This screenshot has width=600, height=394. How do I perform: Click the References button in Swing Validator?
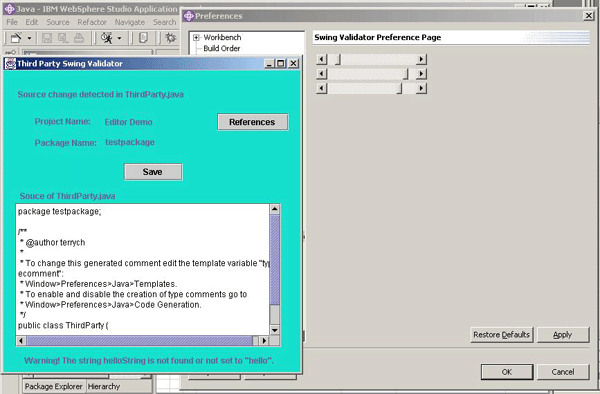pos(253,122)
